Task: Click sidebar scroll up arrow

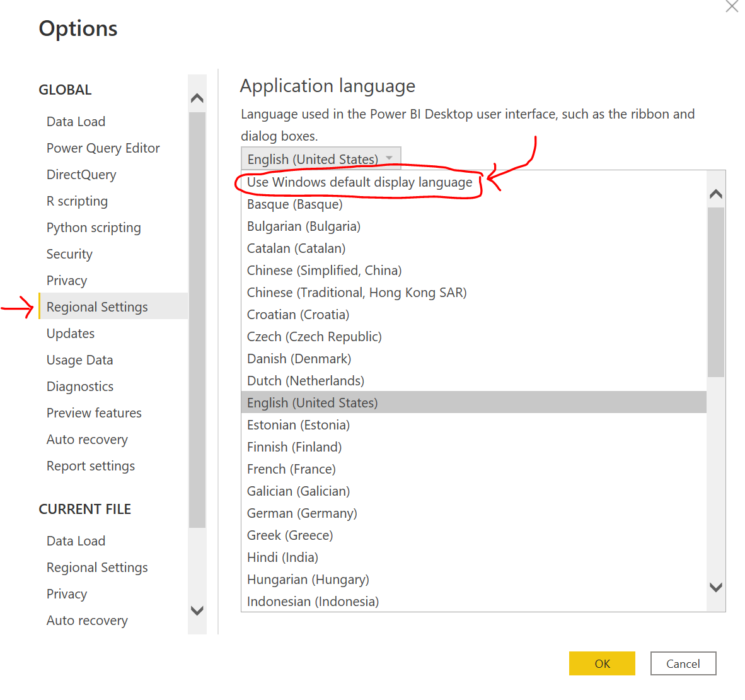Action: coord(197,98)
